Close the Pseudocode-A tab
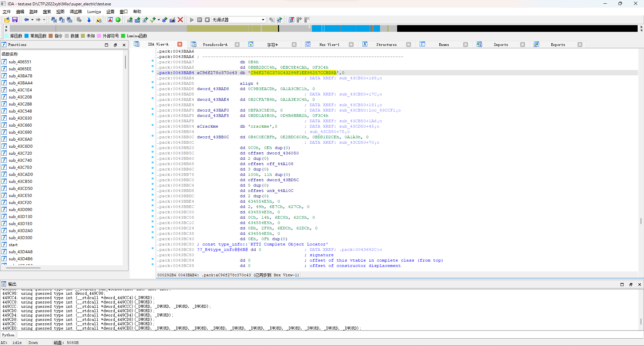This screenshot has width=644, height=346. tap(237, 45)
